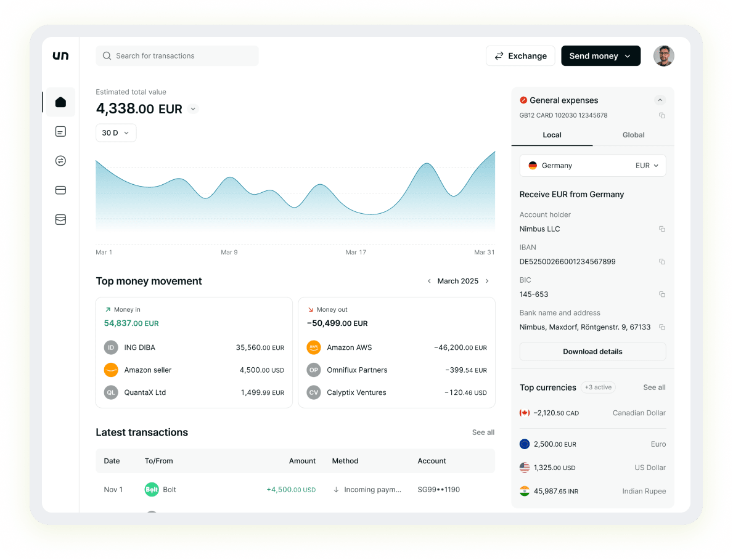
Task: Click the Incoming payment method cell
Action: (x=367, y=490)
